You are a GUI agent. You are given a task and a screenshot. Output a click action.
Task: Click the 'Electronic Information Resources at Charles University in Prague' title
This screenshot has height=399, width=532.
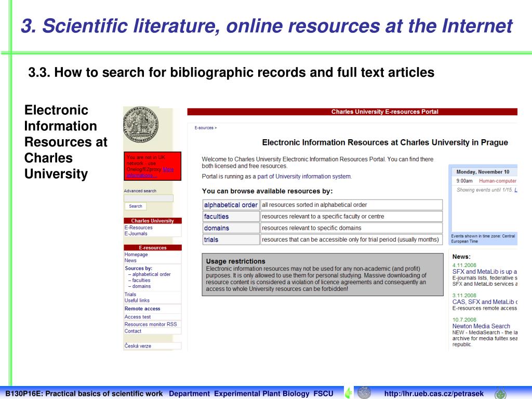pos(385,142)
